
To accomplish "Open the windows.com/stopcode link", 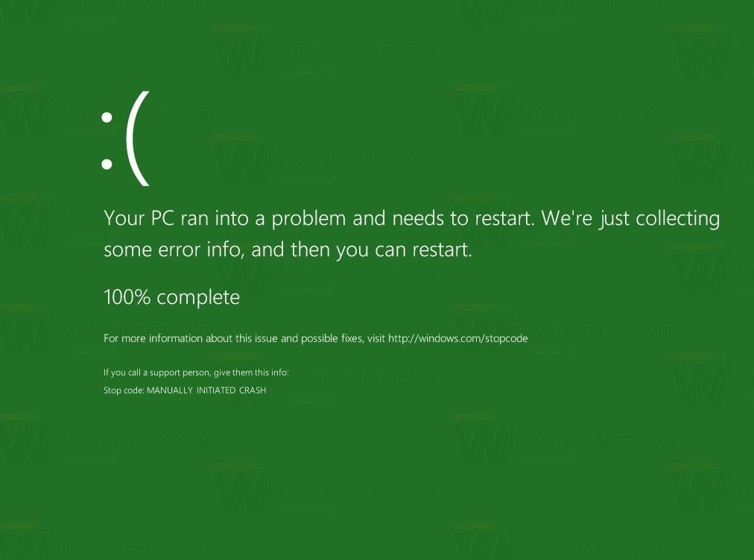I will [457, 338].
